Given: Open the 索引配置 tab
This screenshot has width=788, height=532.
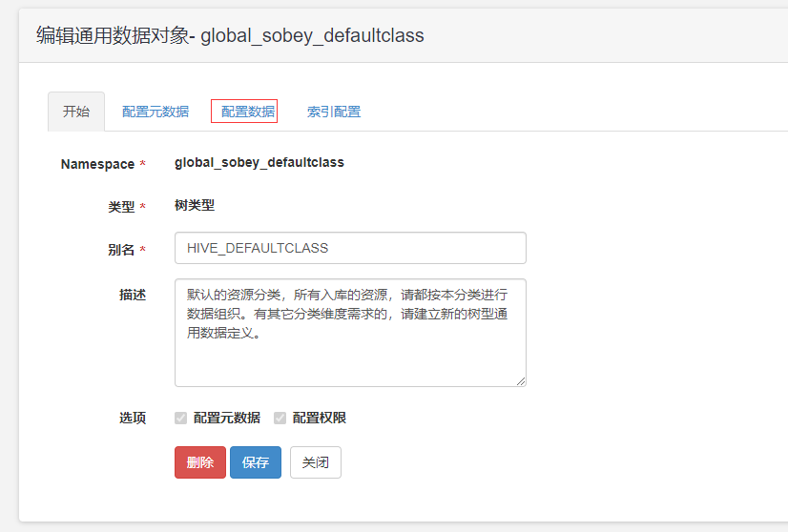Looking at the screenshot, I should click(x=334, y=112).
